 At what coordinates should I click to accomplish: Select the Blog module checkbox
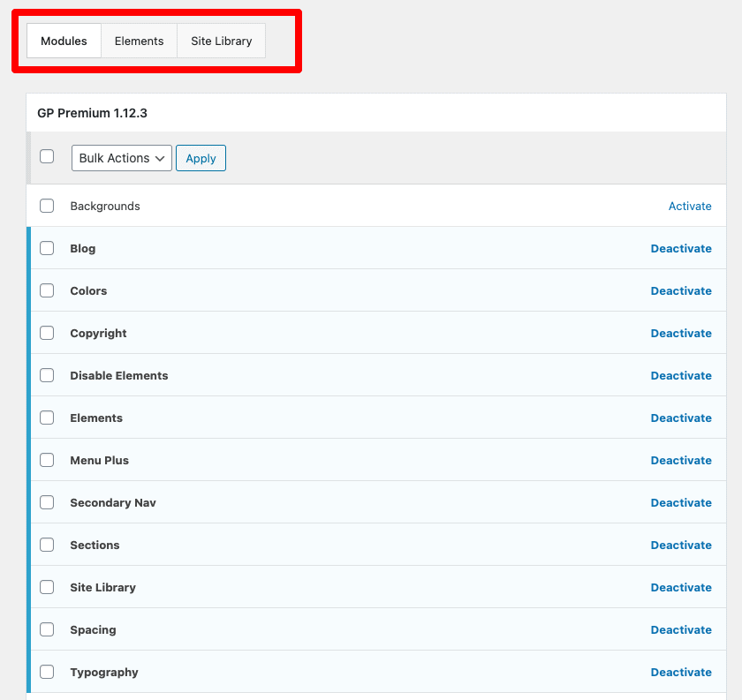[47, 248]
